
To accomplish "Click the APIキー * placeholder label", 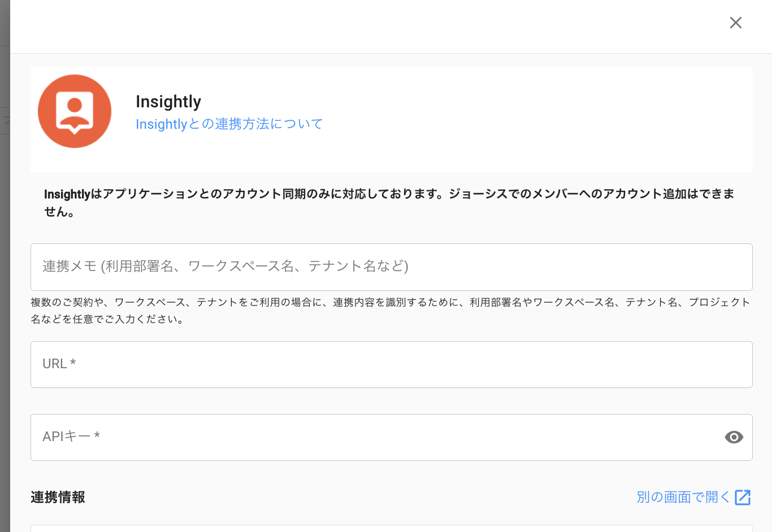I will [71, 437].
